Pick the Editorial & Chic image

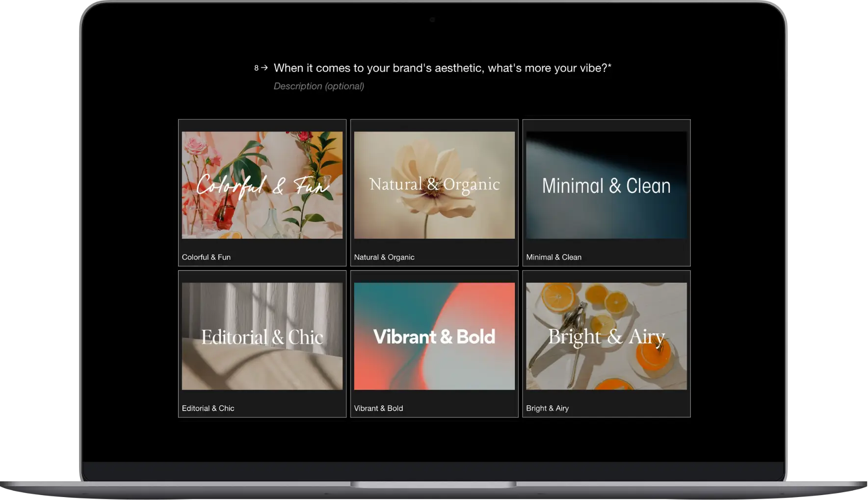pos(262,336)
